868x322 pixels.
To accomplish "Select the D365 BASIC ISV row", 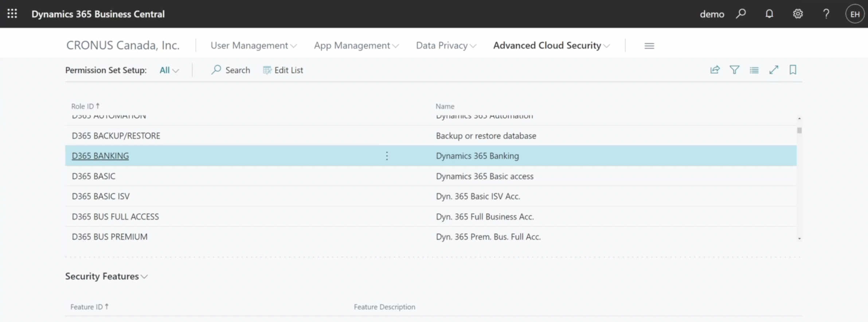I will 431,196.
